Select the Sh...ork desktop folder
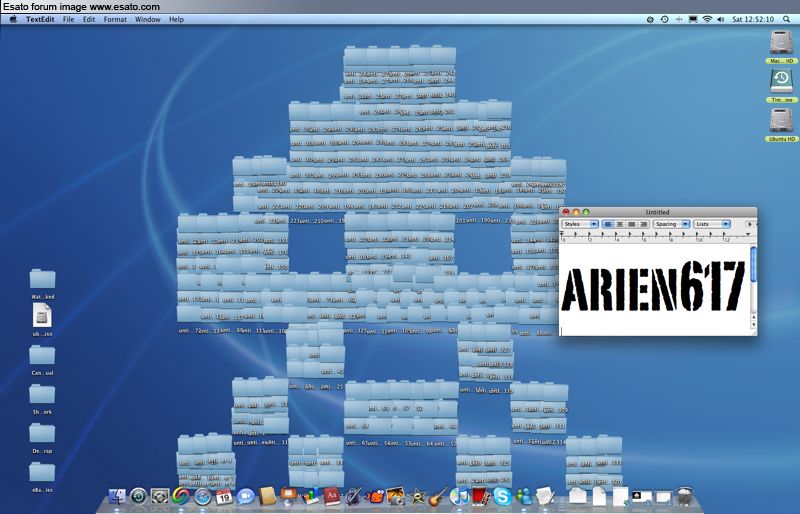800x514 pixels. tap(42, 399)
